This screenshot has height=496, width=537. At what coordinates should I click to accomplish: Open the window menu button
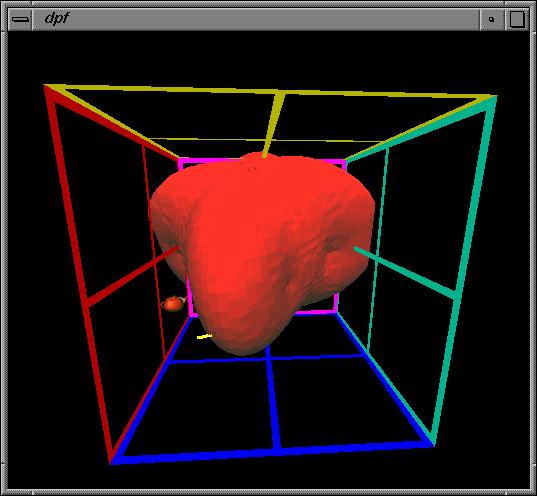pos(20,19)
